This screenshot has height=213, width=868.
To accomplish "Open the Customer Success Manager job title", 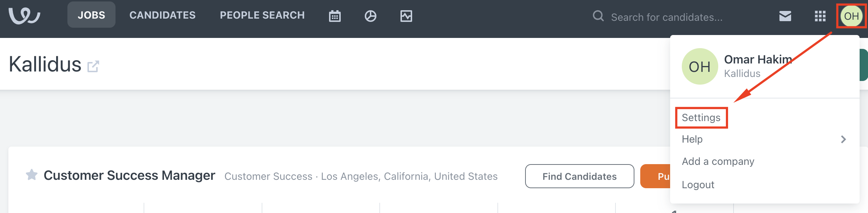I will pyautogui.click(x=129, y=175).
